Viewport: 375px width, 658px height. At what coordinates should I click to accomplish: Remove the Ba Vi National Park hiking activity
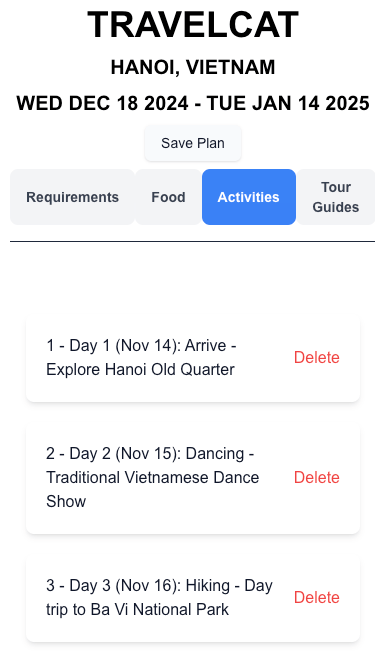317,598
